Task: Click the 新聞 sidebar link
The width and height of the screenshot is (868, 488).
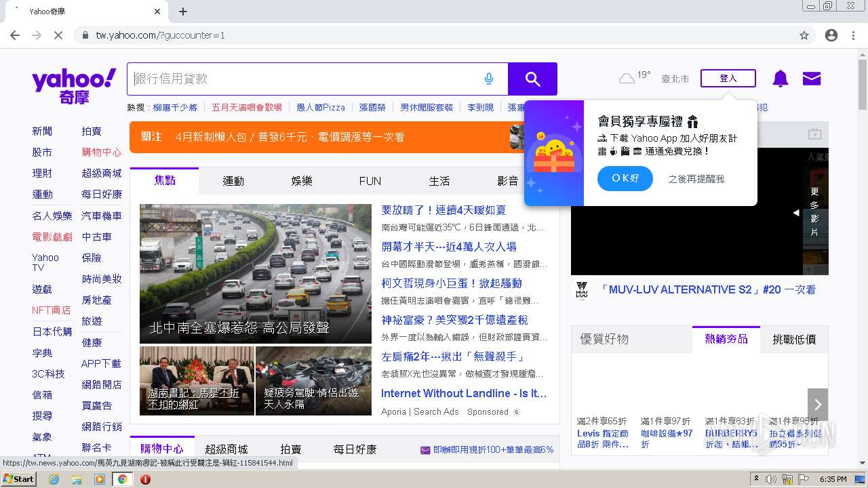Action: [42, 131]
